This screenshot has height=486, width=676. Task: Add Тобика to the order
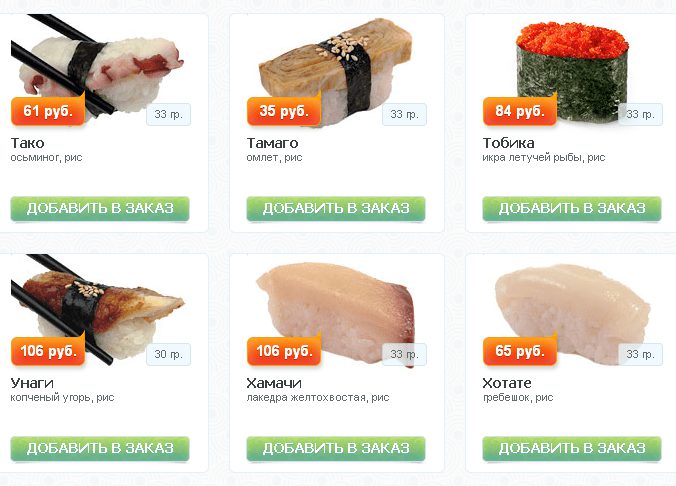[572, 209]
